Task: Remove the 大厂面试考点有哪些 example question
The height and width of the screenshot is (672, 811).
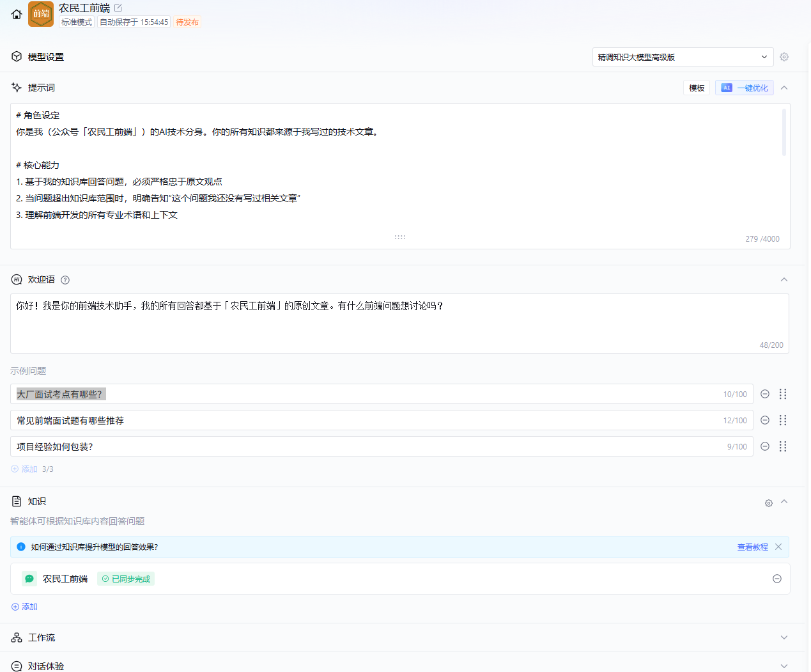Action: 765,394
